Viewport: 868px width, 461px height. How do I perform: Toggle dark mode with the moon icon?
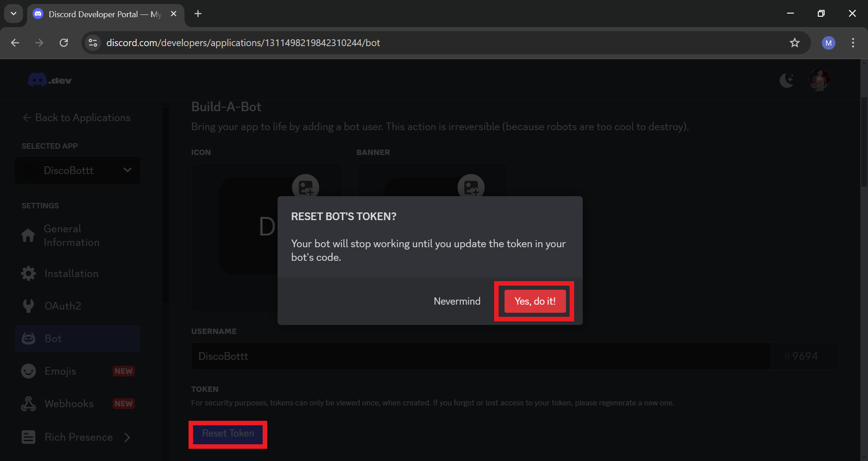[x=787, y=80]
